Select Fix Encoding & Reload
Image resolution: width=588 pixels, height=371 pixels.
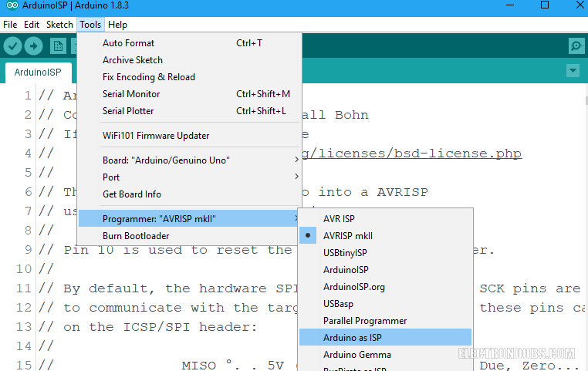[x=189, y=77]
